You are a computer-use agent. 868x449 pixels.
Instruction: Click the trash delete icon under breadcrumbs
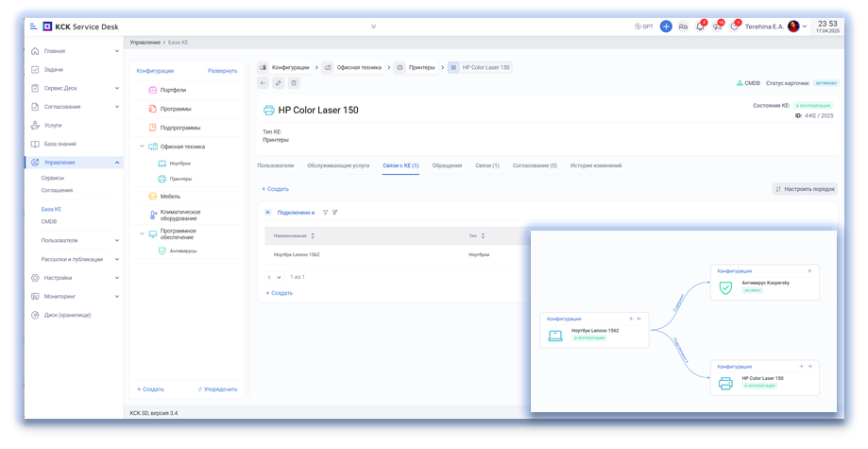click(x=293, y=83)
